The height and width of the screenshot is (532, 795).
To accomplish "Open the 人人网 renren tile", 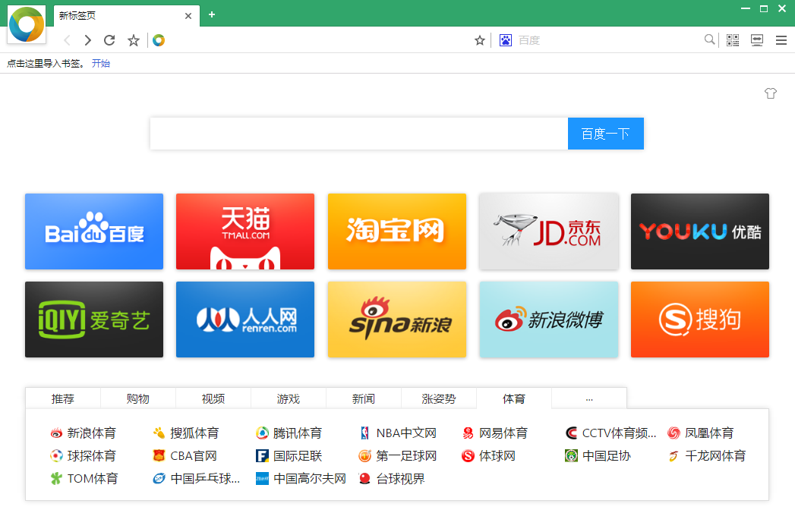I will click(x=245, y=320).
